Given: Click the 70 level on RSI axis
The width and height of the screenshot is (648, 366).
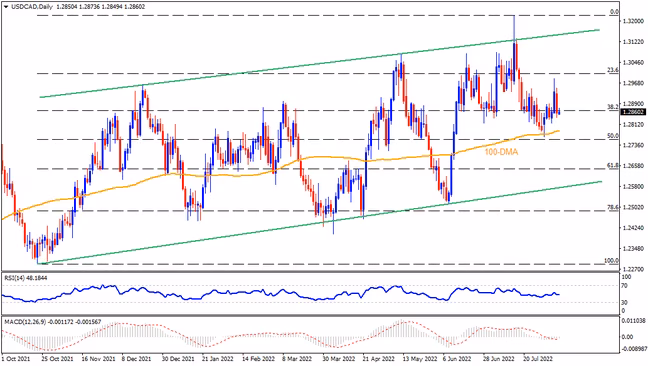Looking at the screenshot, I should click(x=625, y=286).
